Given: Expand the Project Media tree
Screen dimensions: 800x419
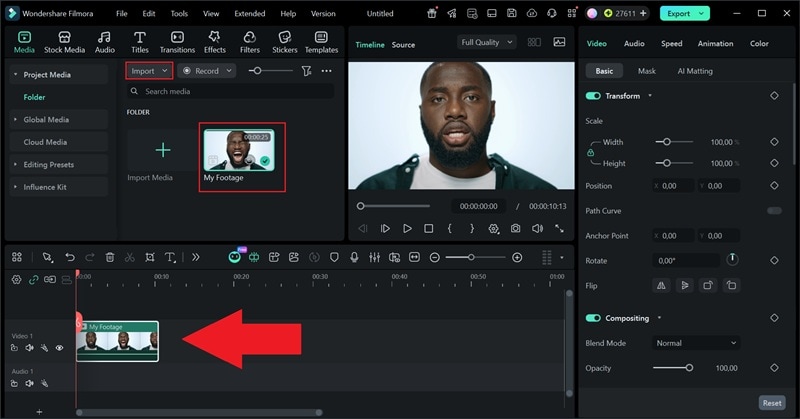Looking at the screenshot, I should pyautogui.click(x=15, y=75).
